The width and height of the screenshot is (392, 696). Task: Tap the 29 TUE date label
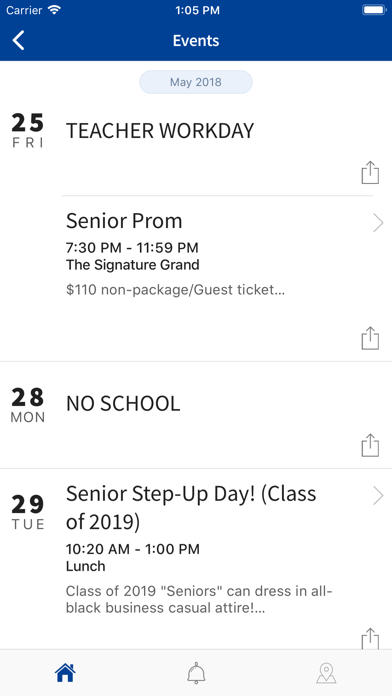pos(28,512)
